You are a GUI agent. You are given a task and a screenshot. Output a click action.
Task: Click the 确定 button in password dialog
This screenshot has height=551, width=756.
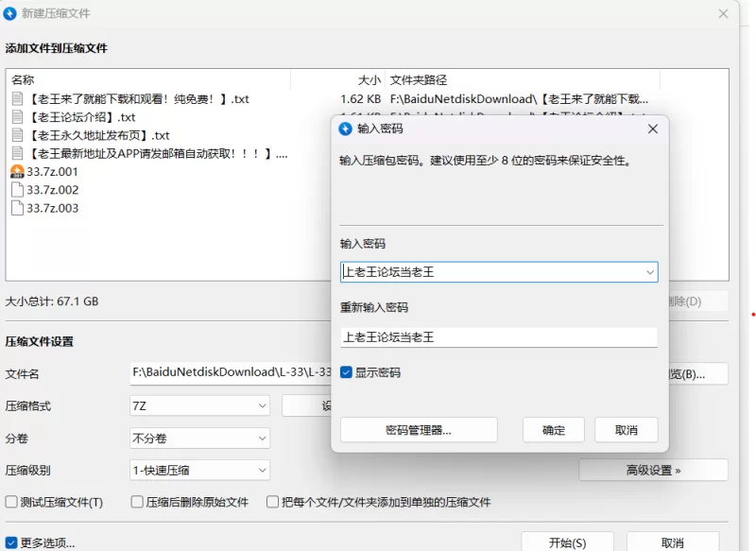[x=554, y=430]
